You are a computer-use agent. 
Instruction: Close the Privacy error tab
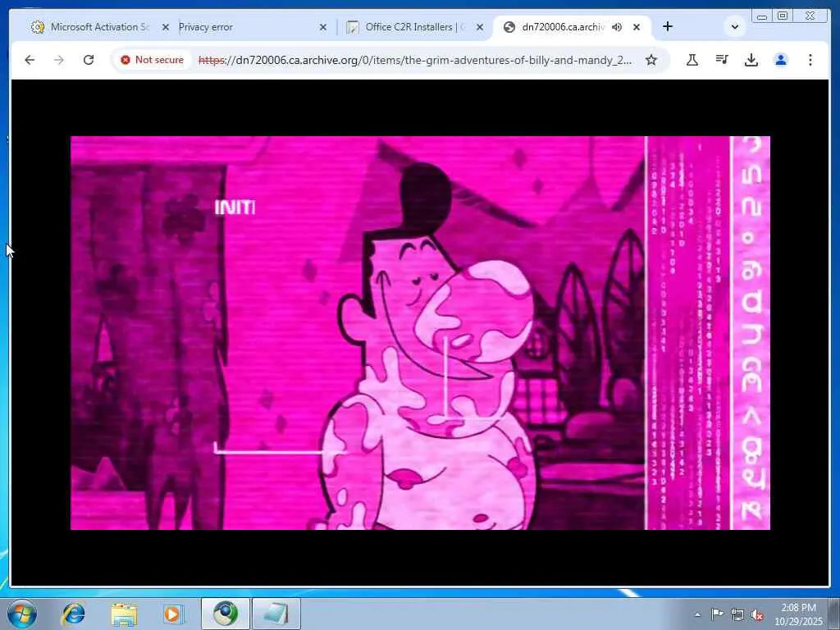pos(322,27)
